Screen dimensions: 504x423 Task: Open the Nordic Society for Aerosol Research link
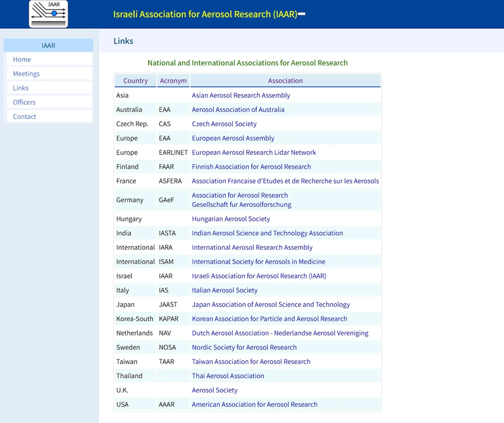click(x=245, y=347)
